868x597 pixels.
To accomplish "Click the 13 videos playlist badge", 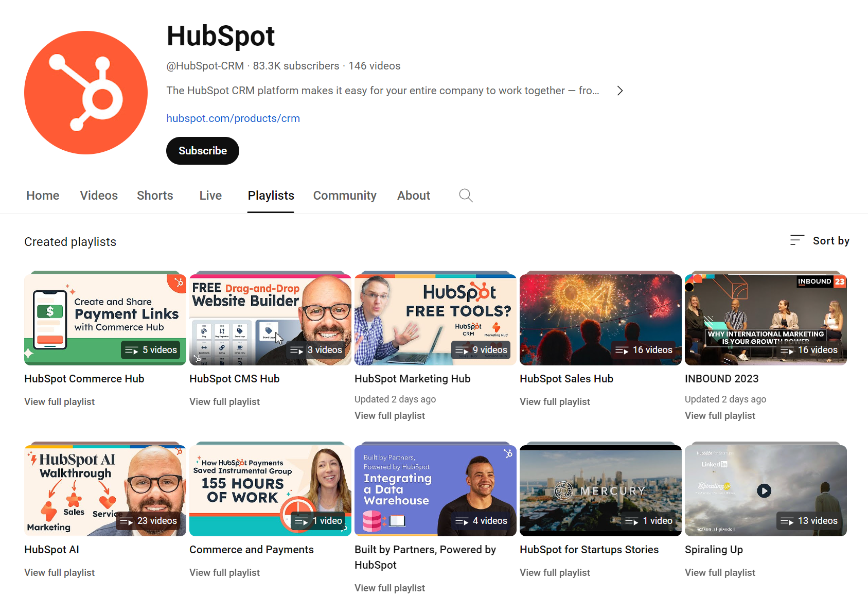I will coord(809,521).
